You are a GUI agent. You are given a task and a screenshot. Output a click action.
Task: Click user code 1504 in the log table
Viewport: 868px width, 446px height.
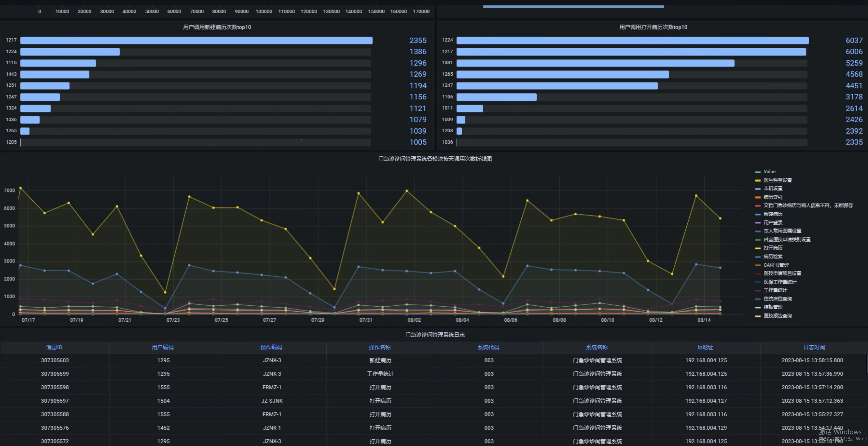163,401
